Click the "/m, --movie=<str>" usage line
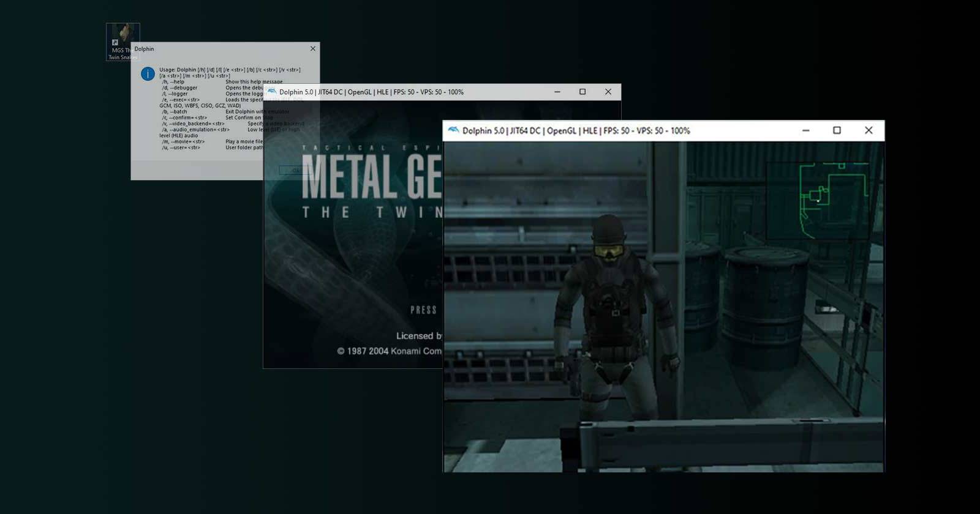 [183, 142]
